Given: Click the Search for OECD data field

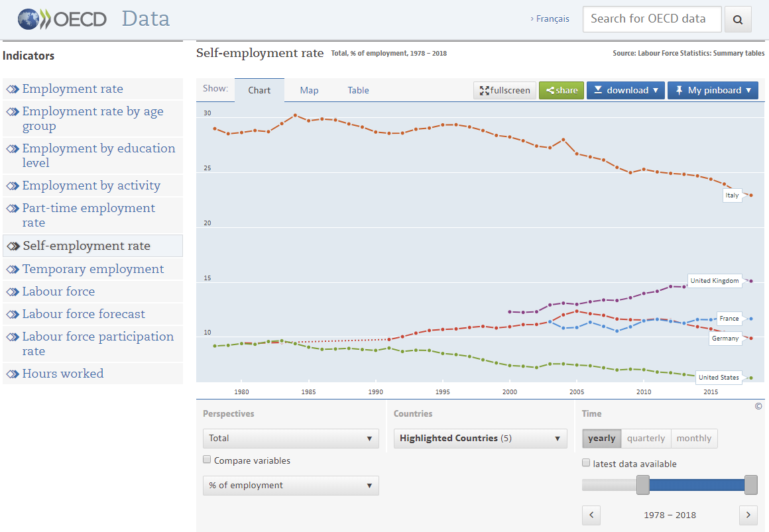Looking at the screenshot, I should point(652,19).
